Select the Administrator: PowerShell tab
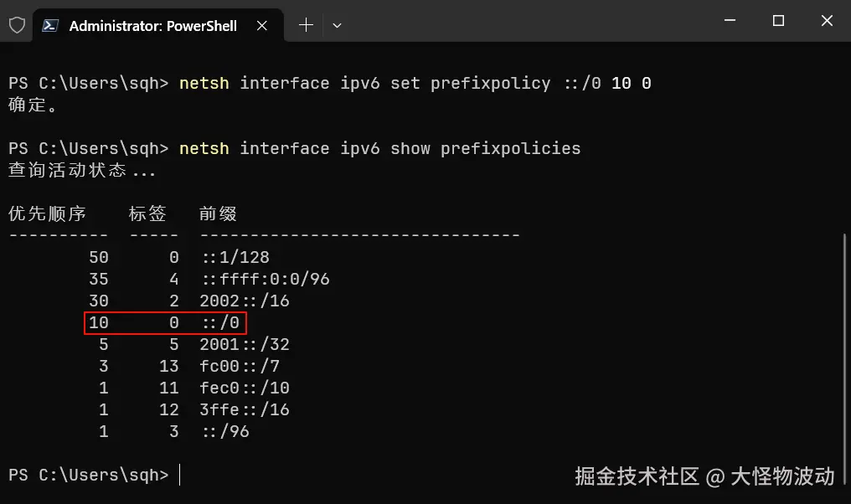 [152, 26]
